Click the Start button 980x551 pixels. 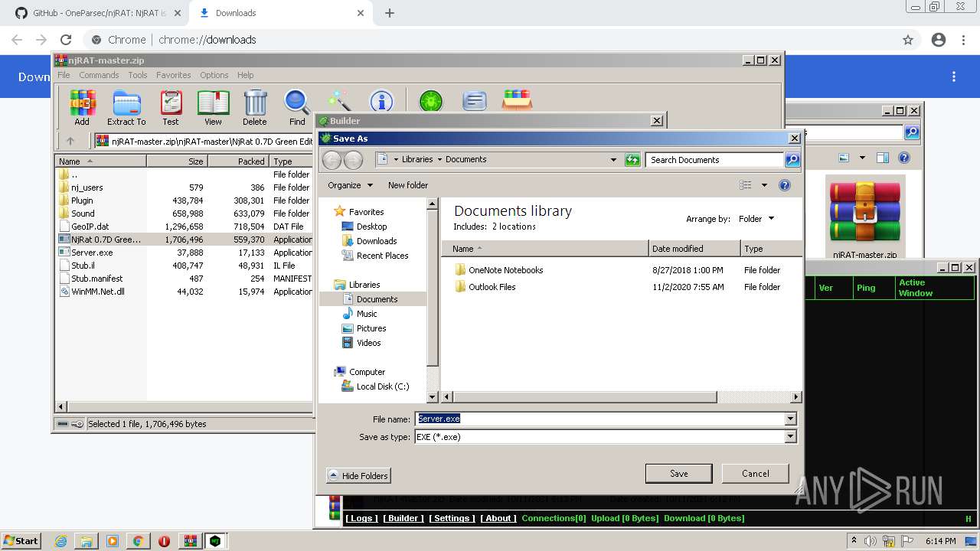pyautogui.click(x=21, y=541)
